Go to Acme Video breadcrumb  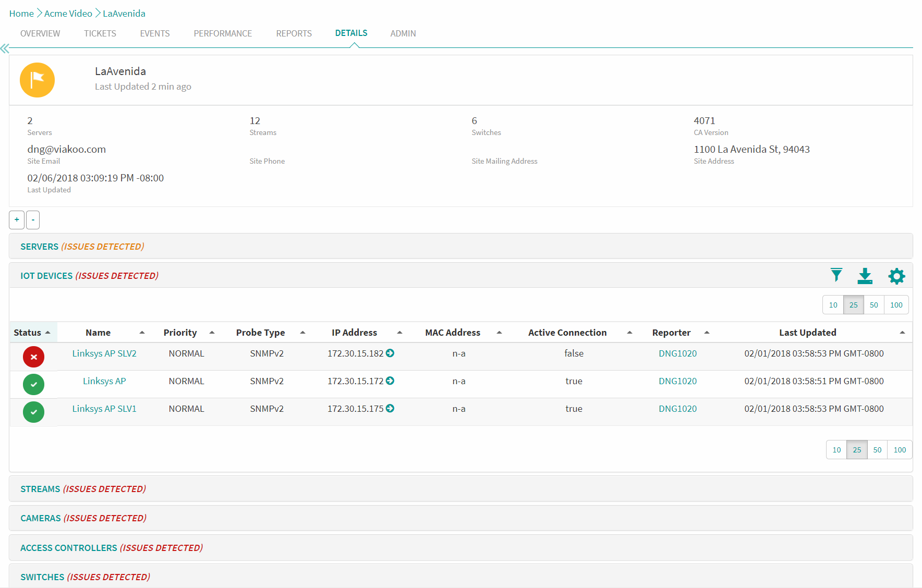point(68,14)
